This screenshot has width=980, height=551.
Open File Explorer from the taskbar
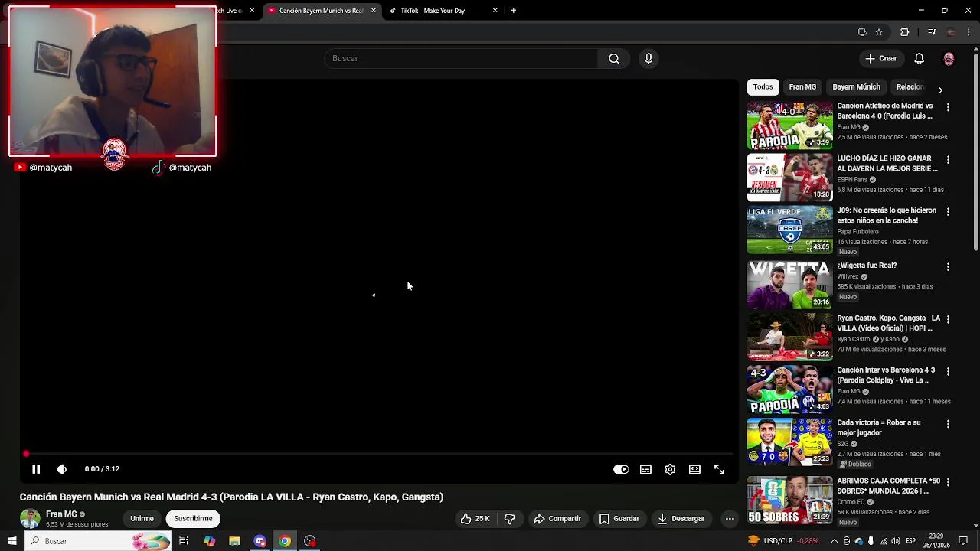[234, 541]
